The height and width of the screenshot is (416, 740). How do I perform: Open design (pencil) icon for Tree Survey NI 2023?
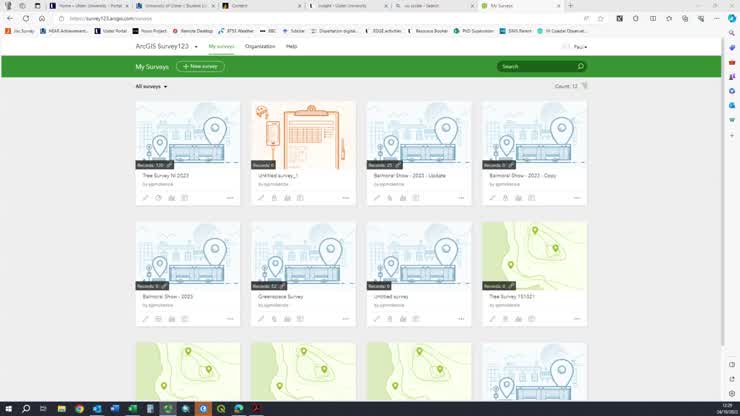[145, 198]
